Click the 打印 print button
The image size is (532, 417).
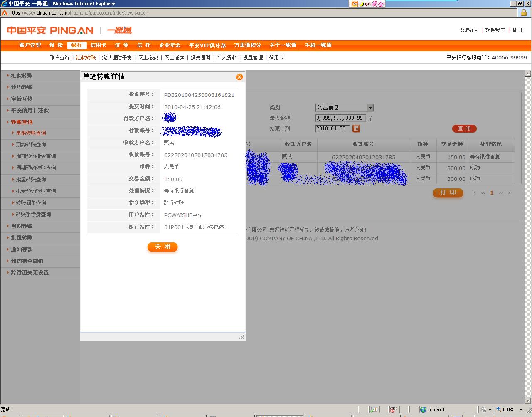click(x=448, y=192)
